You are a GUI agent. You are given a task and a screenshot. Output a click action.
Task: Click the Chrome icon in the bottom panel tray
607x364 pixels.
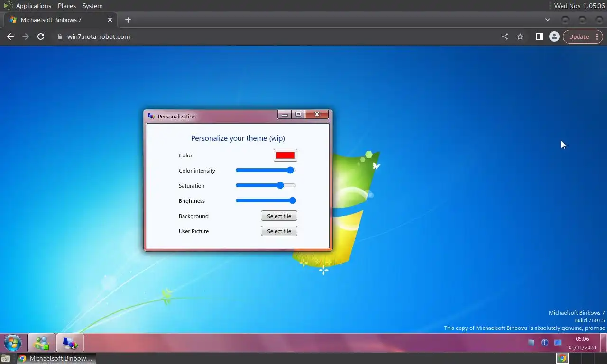pos(562,358)
